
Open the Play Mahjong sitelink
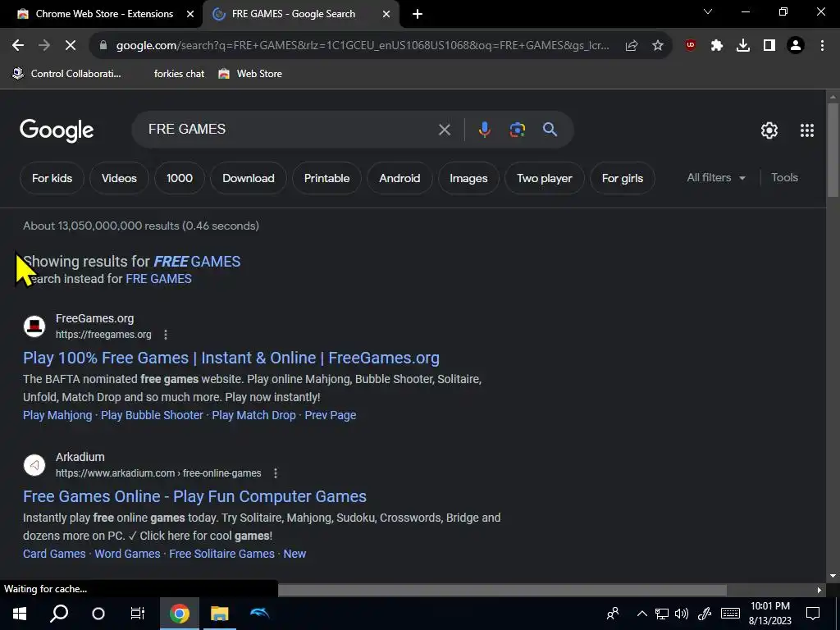pyautogui.click(x=57, y=415)
